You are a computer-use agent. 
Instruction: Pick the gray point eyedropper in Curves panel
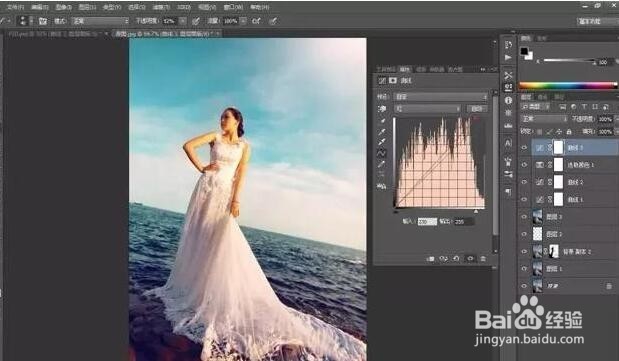click(x=382, y=132)
